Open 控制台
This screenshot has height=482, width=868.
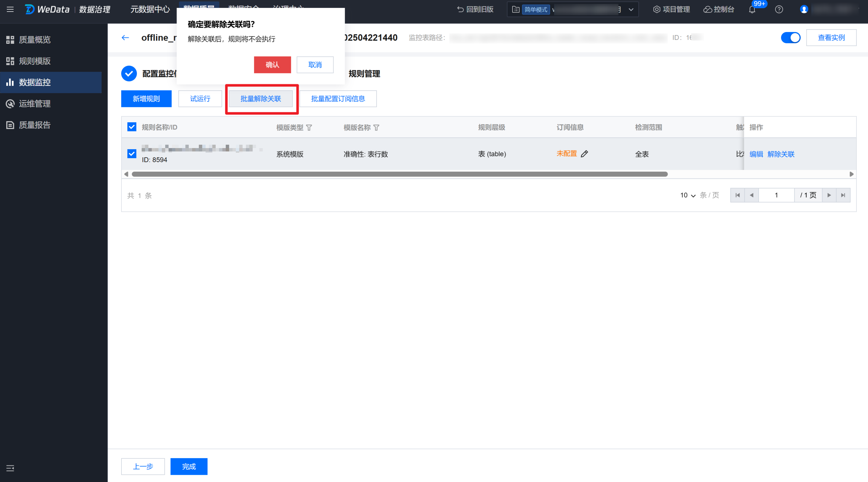[718, 9]
